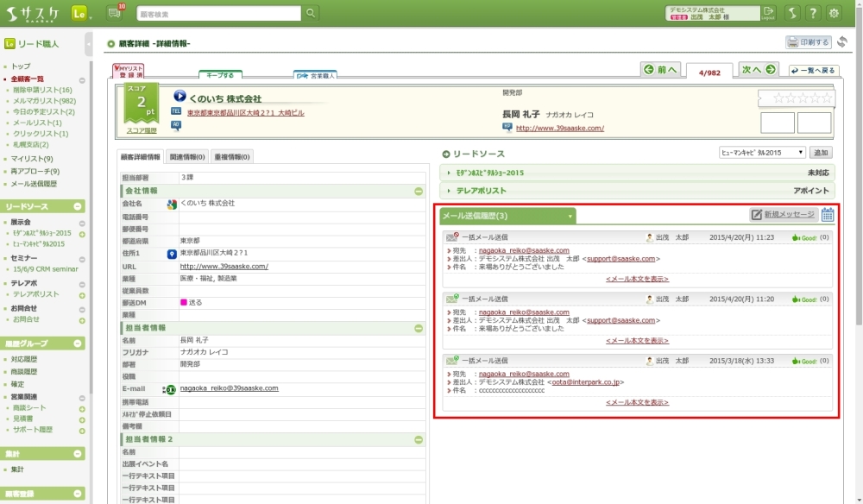The height and width of the screenshot is (504, 863).
Task: Open トップ in sidebar menu
Action: pos(21,66)
